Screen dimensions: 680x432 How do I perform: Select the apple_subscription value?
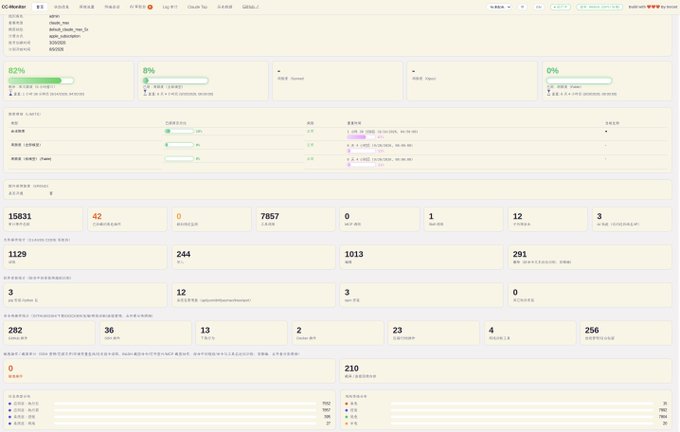click(65, 36)
